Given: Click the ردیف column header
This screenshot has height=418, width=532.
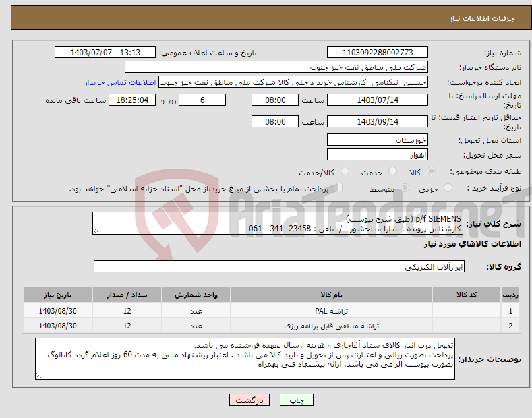Looking at the screenshot, I should tap(510, 295).
